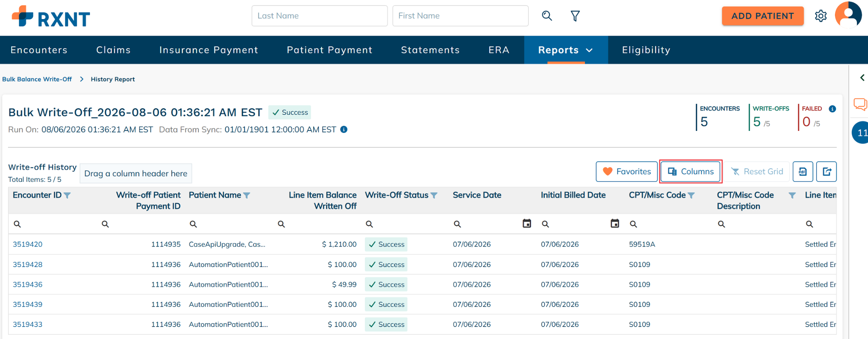Focus the First Name search field
The height and width of the screenshot is (339, 868).
460,16
